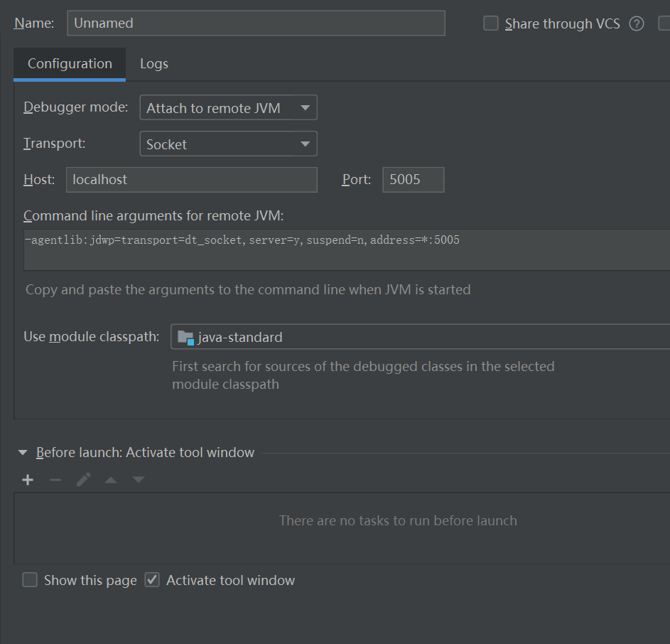The height and width of the screenshot is (644, 670).
Task: Open the Transport Socket dropdown
Action: click(228, 144)
